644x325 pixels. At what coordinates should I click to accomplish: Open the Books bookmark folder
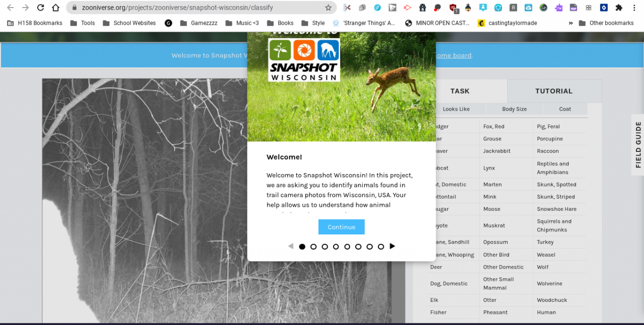tap(280, 23)
